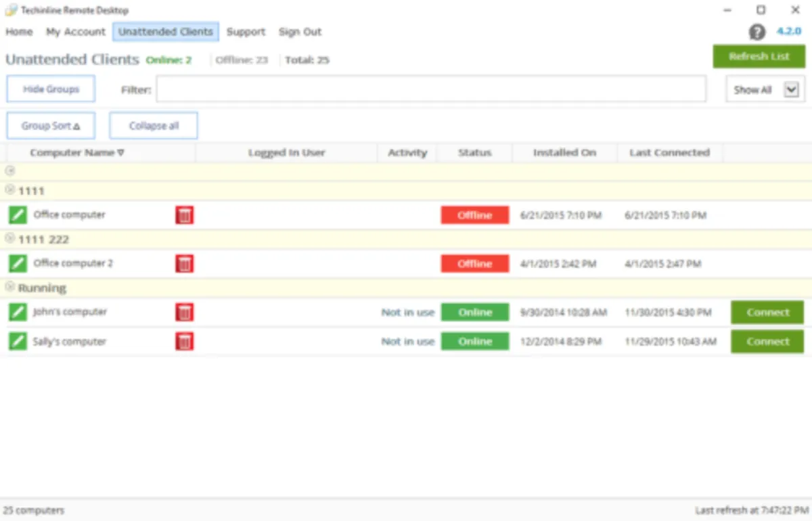The image size is (812, 521).
Task: Open the Show All dropdown
Action: click(791, 89)
